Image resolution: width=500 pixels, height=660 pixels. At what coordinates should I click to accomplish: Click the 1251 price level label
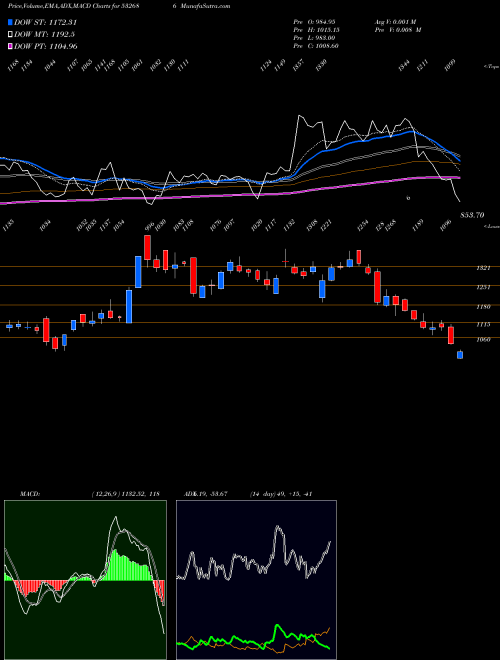tap(484, 287)
